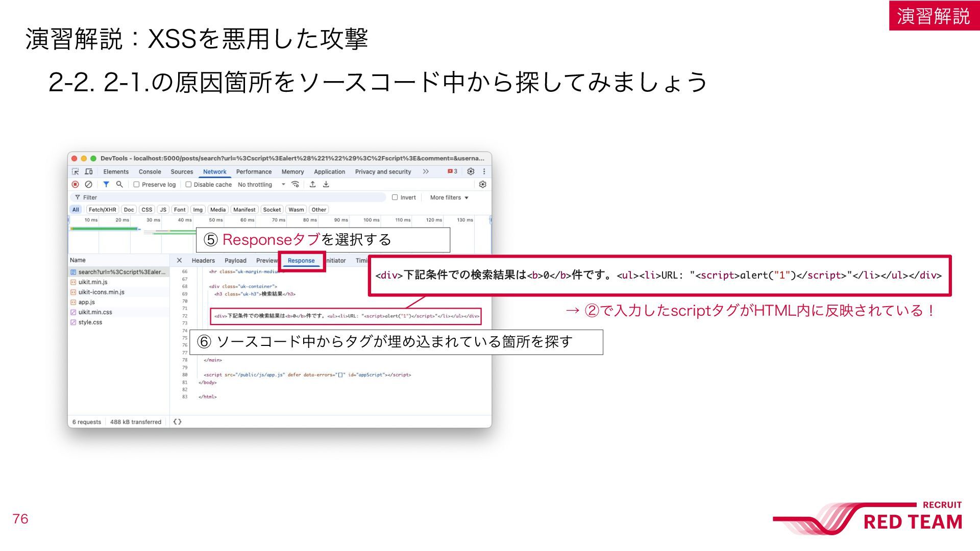Expand the More filters dropdown
980x551 pixels.
point(449,197)
